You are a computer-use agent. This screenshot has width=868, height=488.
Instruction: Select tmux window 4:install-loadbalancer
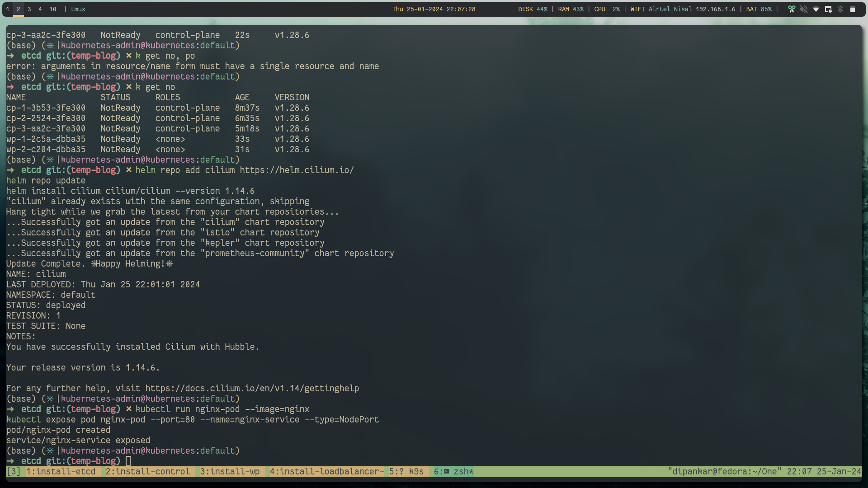point(326,472)
